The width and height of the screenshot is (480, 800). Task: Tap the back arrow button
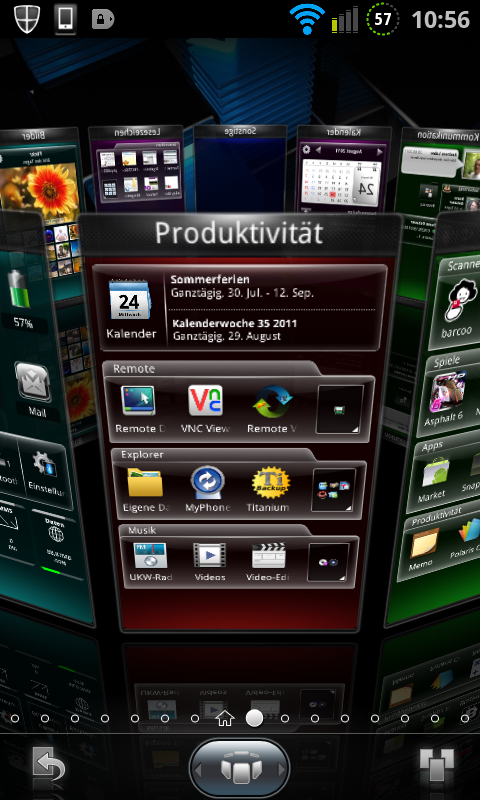click(x=48, y=766)
